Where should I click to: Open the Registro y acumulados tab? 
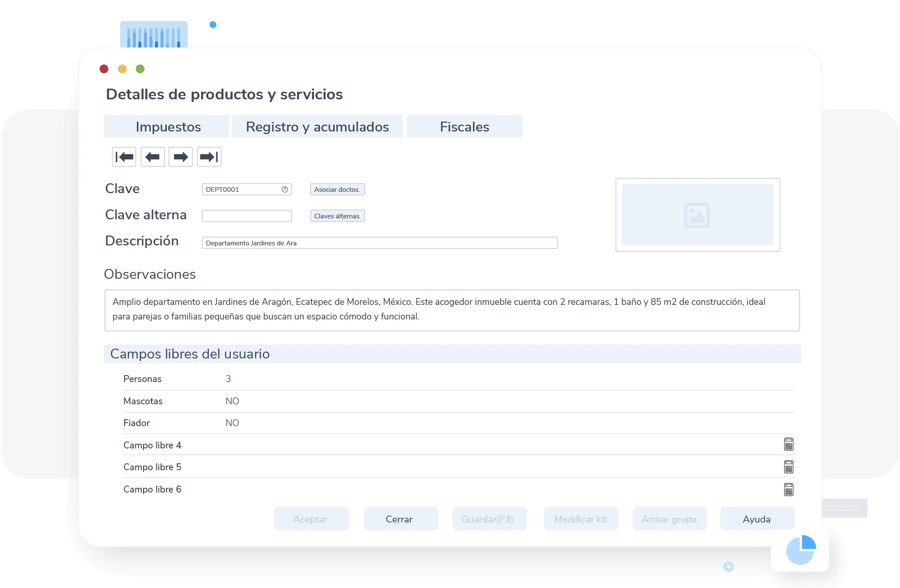pos(317,126)
